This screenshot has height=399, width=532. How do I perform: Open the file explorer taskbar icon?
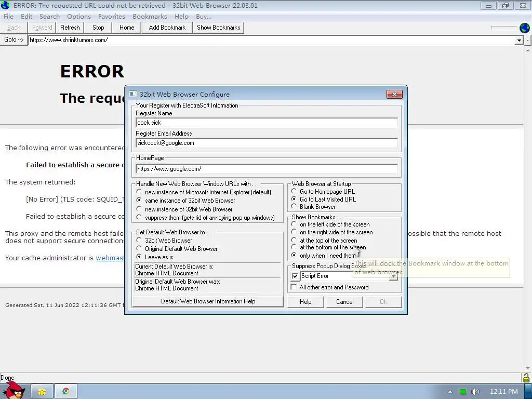tap(42, 392)
